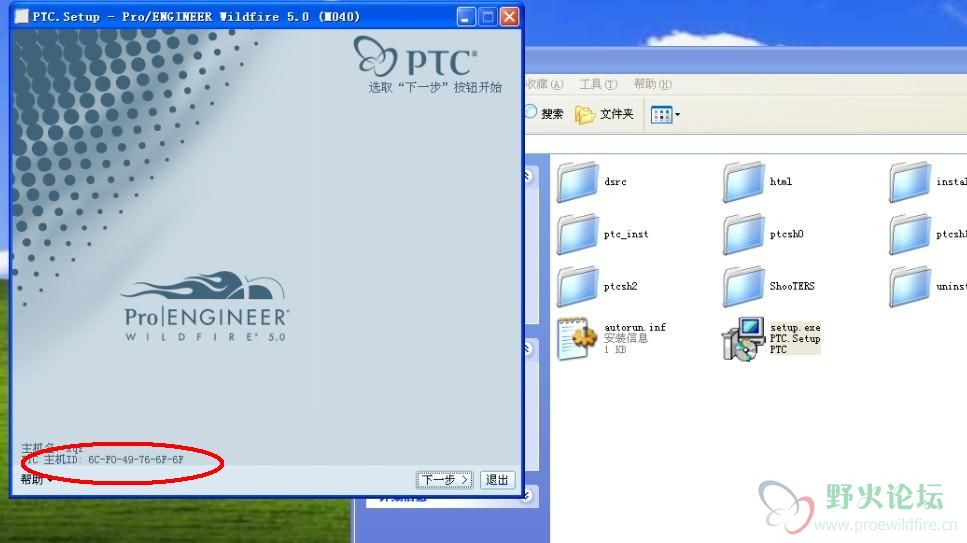
Task: Click the 文件夹 (Folders) toolbar button in Explorer
Action: click(x=604, y=114)
